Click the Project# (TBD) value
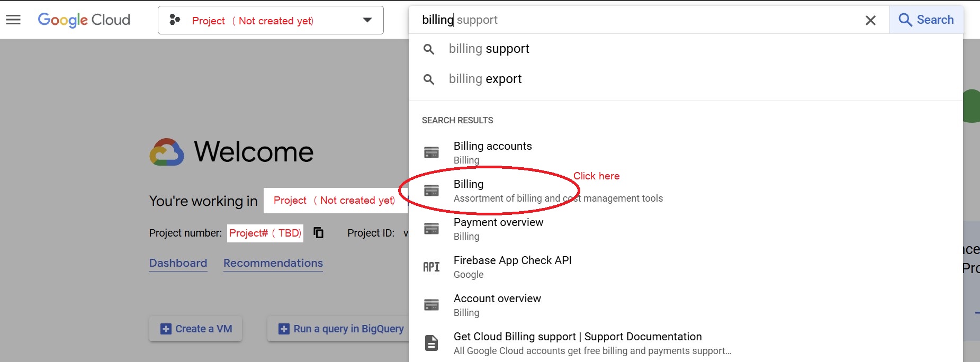This screenshot has width=980, height=362. pyautogui.click(x=265, y=233)
